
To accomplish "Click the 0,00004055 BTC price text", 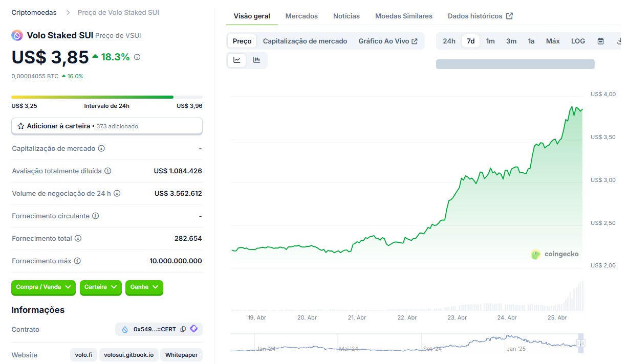I will pos(35,76).
